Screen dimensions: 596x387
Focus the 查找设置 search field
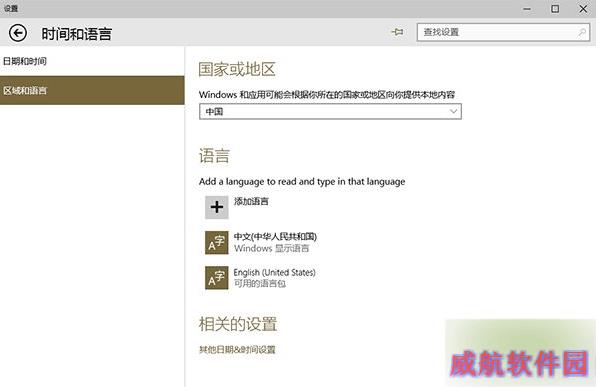tap(503, 32)
